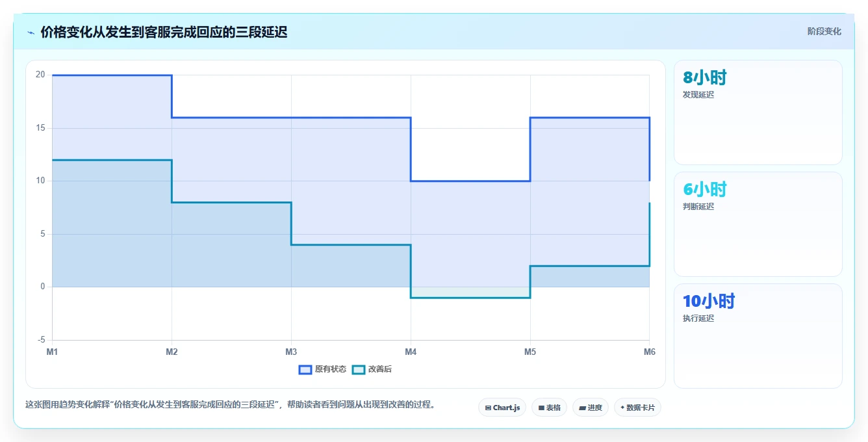This screenshot has height=442, width=868.
Task: Click the M2 x-axis label
Action: point(172,352)
